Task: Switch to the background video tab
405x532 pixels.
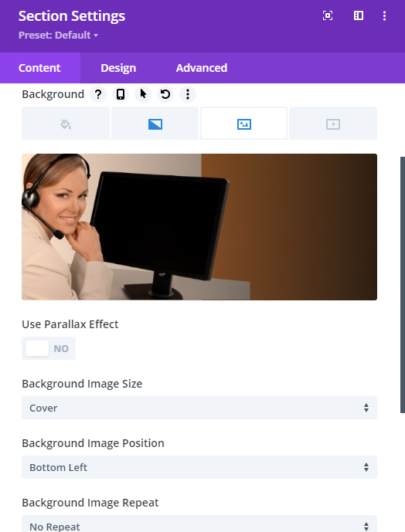Action: (333, 124)
